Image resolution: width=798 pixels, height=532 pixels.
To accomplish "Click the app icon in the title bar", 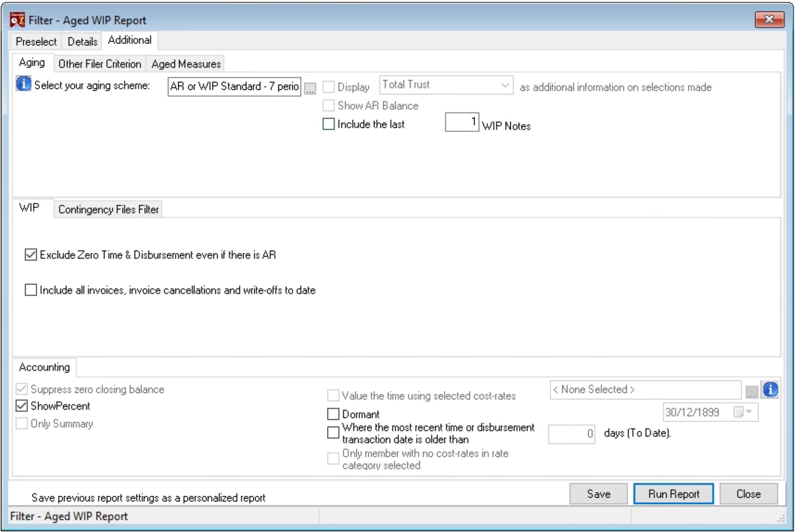I will (x=17, y=20).
